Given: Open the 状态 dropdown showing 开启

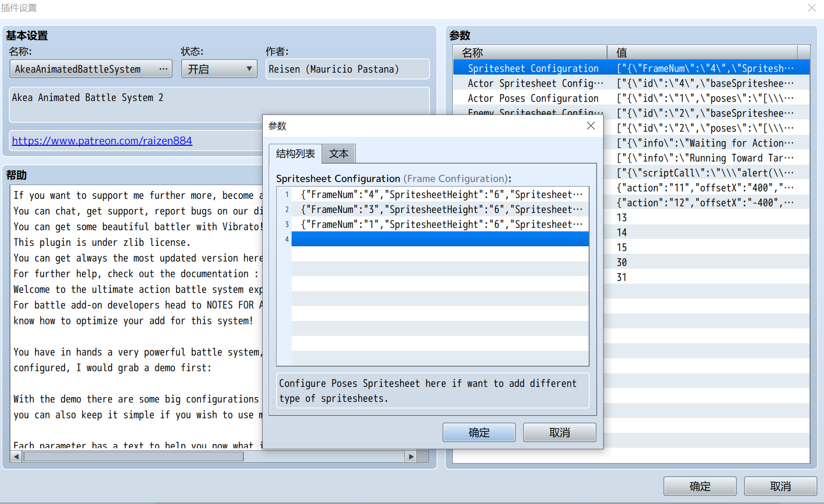Looking at the screenshot, I should (219, 69).
